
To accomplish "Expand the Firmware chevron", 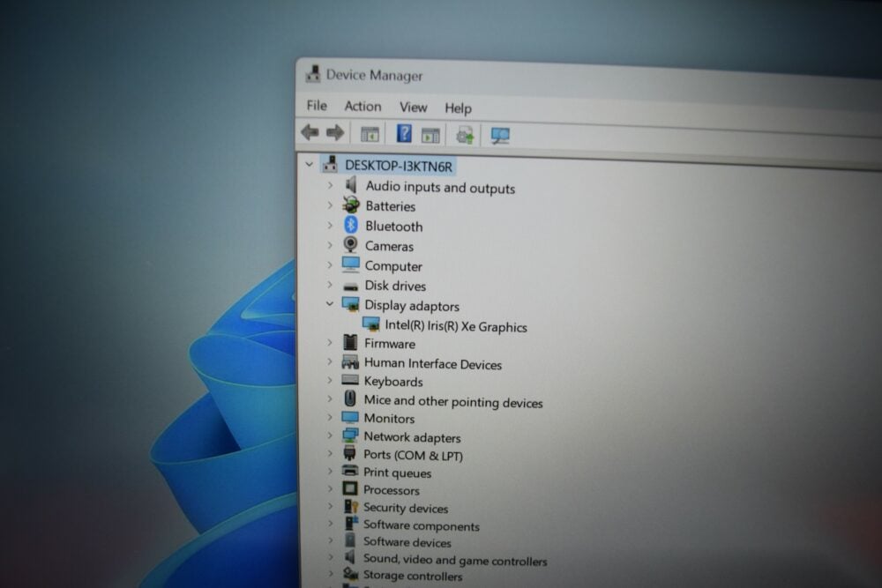I will pos(330,342).
